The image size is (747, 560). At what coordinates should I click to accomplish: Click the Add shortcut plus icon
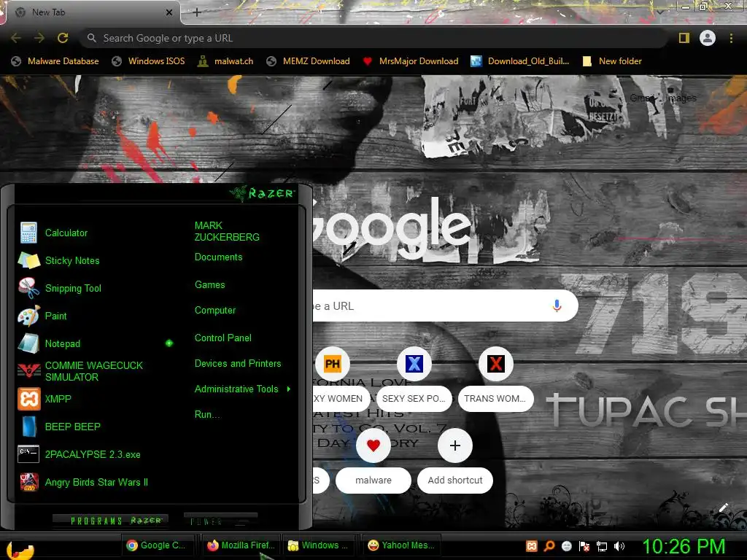pos(455,446)
